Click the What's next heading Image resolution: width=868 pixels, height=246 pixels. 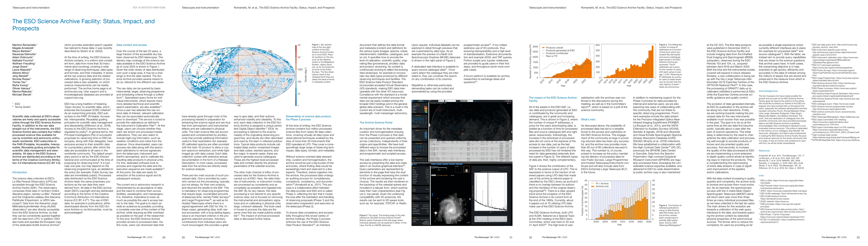[588, 120]
